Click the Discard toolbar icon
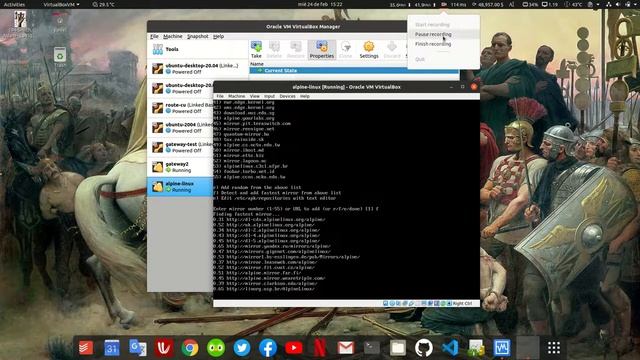 [392, 49]
